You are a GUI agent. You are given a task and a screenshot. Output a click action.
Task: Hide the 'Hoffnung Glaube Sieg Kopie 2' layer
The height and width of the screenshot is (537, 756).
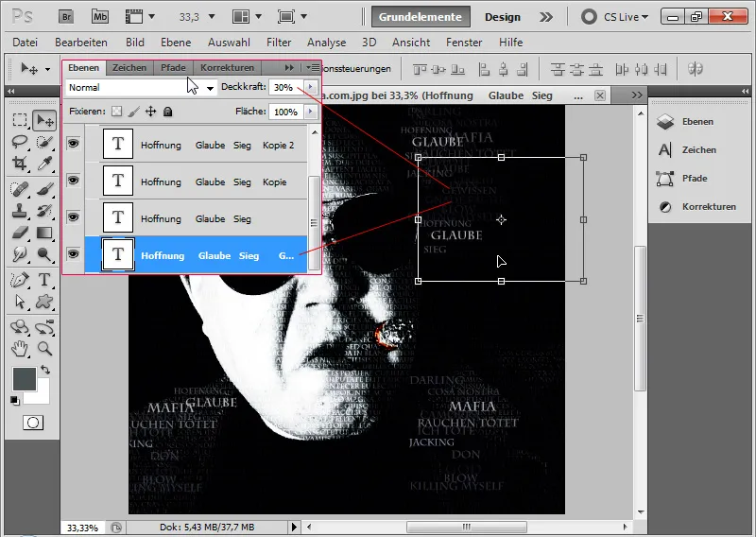(x=73, y=144)
